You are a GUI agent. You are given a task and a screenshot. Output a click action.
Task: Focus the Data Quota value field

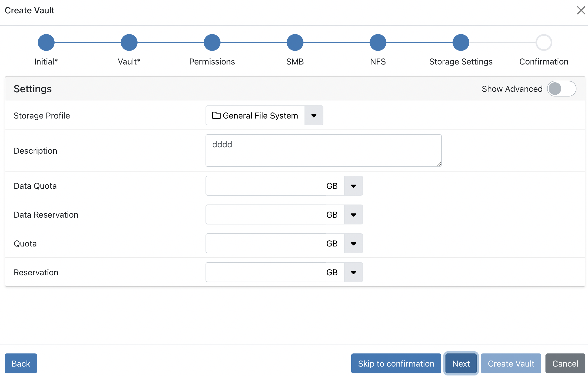(265, 186)
